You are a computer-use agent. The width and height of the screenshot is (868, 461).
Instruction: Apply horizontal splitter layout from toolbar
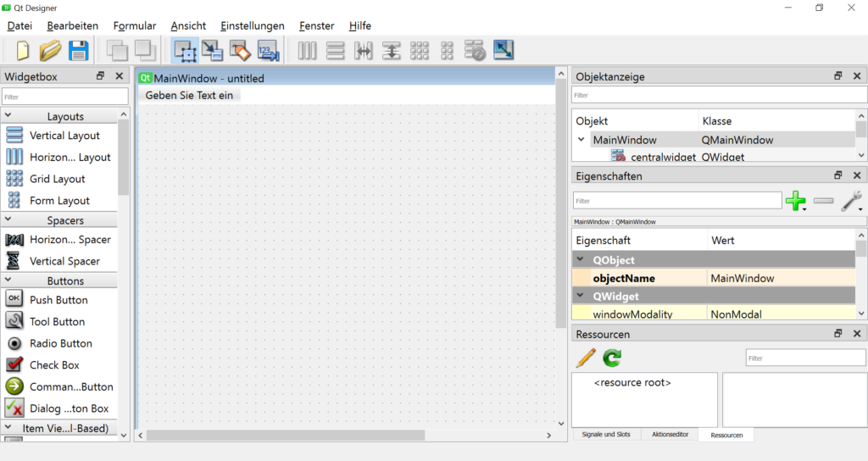tap(364, 50)
